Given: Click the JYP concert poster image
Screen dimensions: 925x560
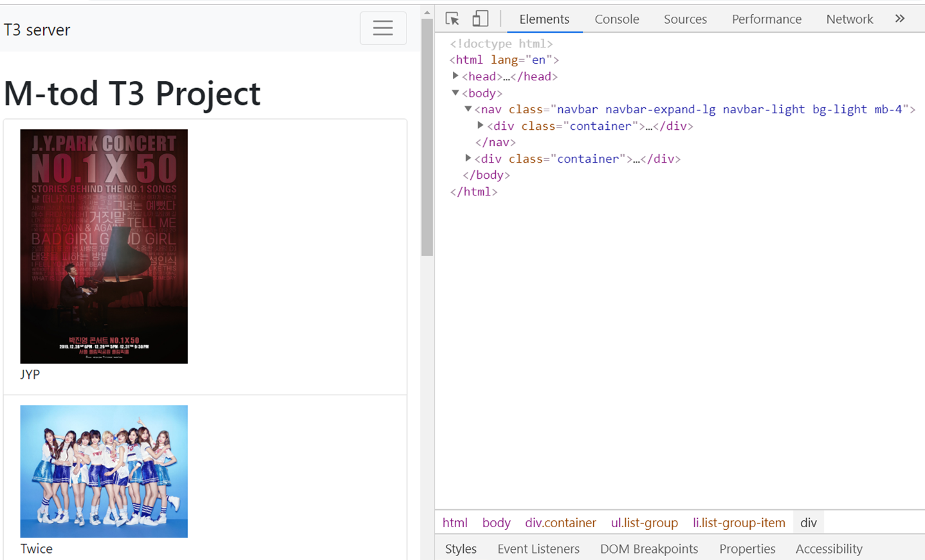Looking at the screenshot, I should (x=104, y=246).
